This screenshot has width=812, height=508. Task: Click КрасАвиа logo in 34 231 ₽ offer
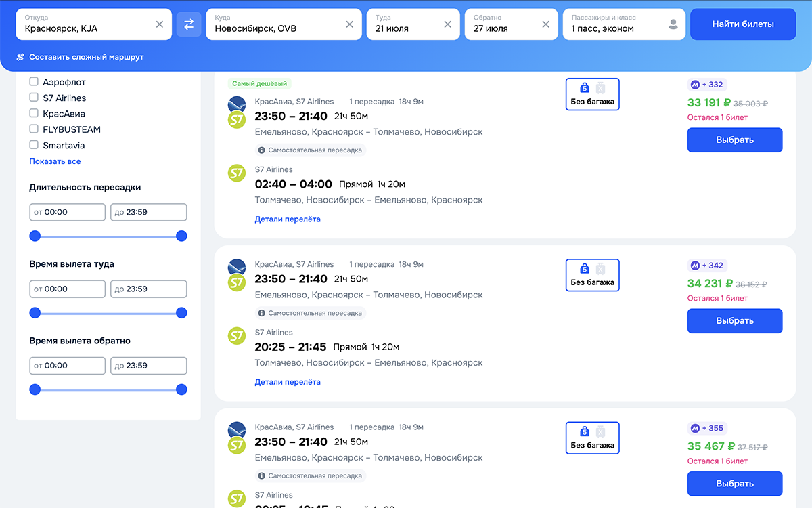tap(237, 267)
